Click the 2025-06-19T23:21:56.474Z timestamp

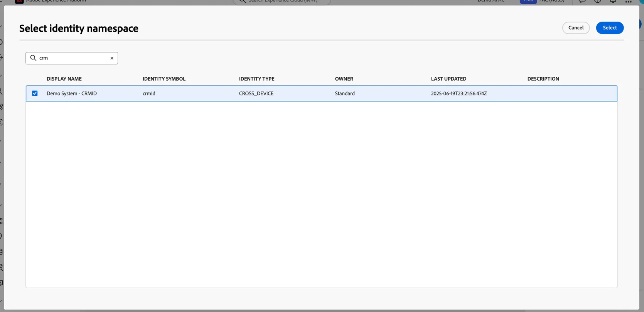point(459,93)
